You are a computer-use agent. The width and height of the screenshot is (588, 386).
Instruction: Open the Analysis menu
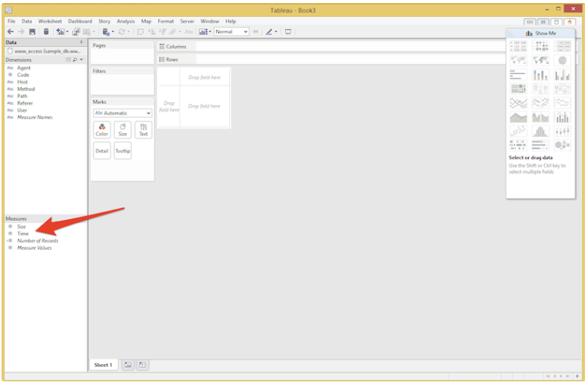tap(125, 21)
